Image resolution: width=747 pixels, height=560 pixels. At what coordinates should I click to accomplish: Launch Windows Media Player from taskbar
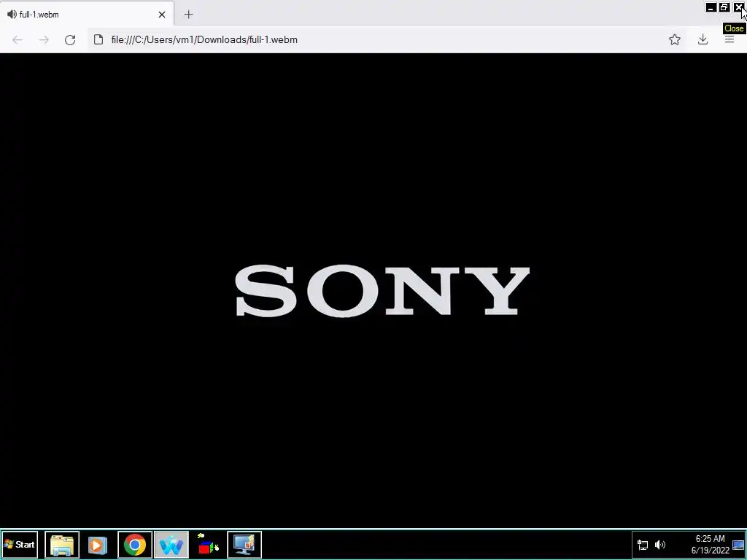(98, 544)
